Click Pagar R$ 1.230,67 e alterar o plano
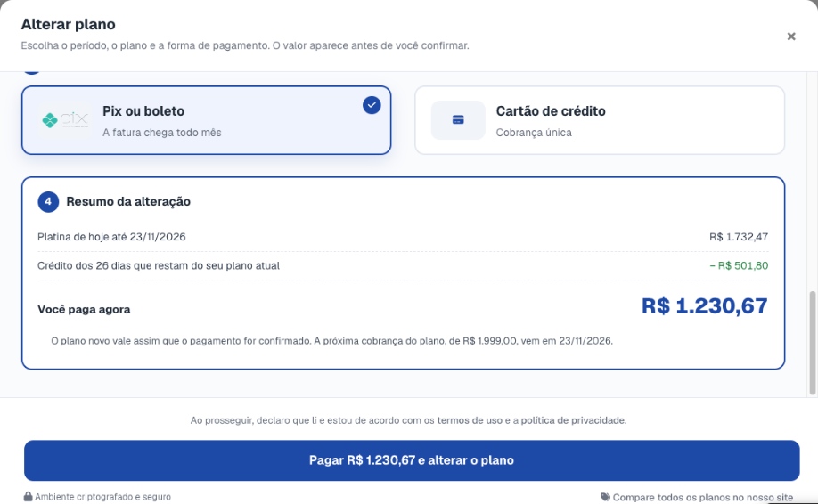 point(412,460)
